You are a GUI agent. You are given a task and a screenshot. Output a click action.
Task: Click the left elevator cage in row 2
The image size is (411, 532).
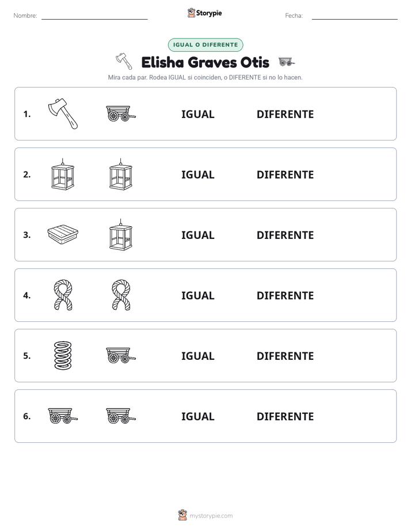coord(63,174)
